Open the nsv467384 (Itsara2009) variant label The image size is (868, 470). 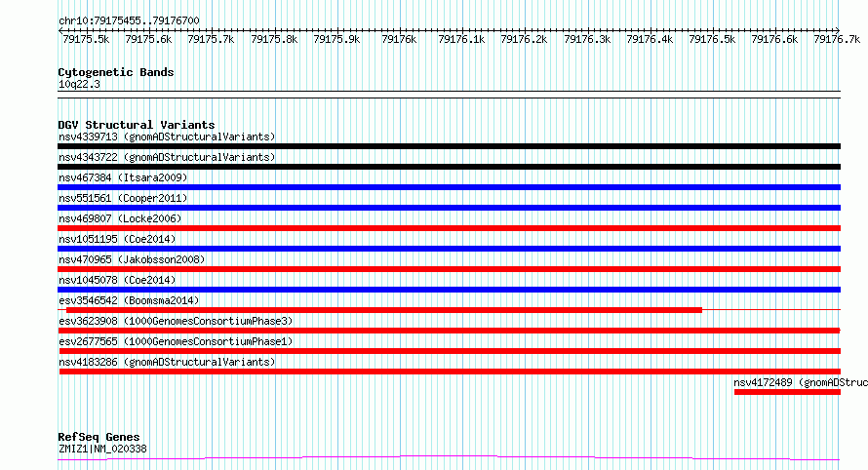click(x=123, y=177)
